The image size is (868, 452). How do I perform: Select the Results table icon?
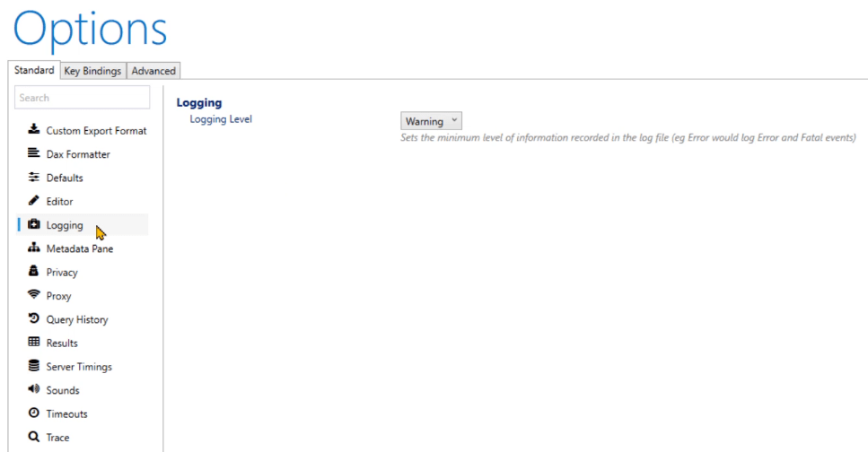34,342
